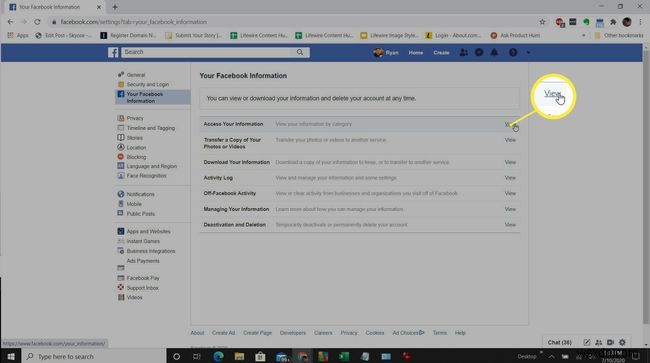Image resolution: width=650 pixels, height=363 pixels.
Task: Open the Create Ad footer link
Action: 223,333
